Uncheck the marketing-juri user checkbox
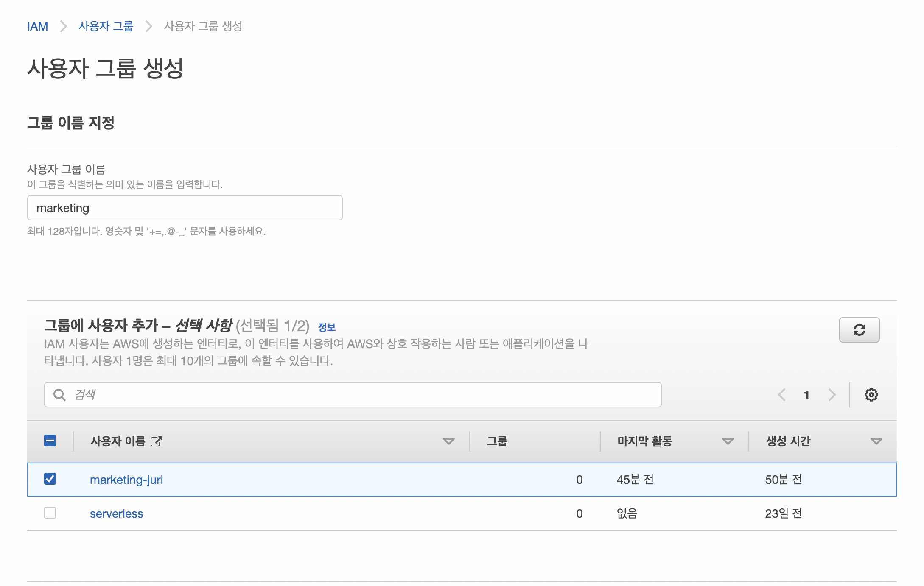924x586 pixels. pos(50,479)
